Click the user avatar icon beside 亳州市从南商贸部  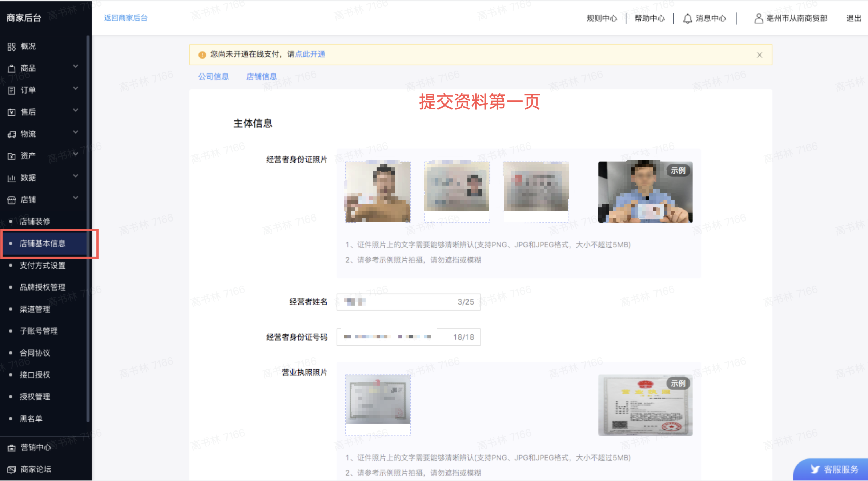coord(758,19)
